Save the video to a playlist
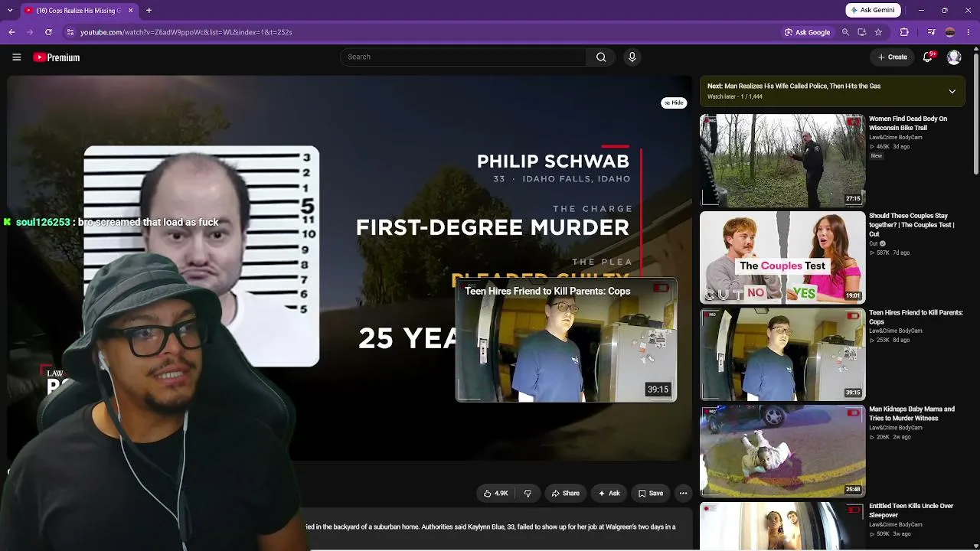 point(651,494)
